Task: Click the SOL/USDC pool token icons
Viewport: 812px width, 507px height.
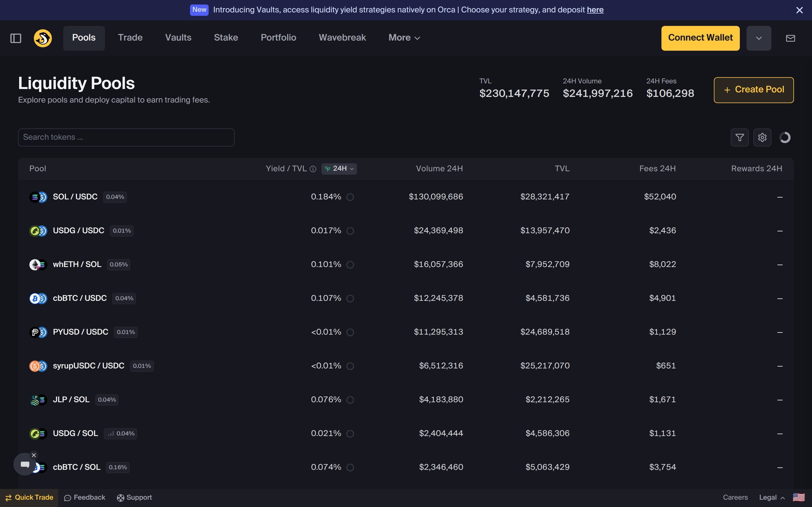Action: pos(38,197)
